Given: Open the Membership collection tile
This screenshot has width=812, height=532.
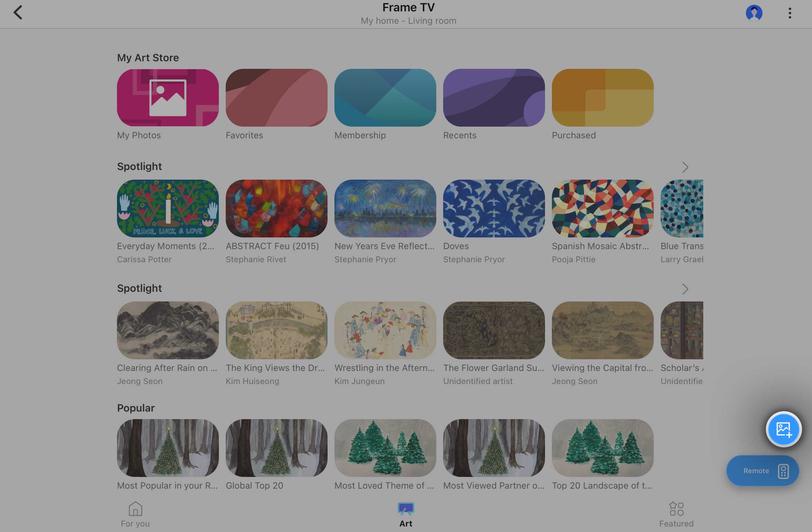Looking at the screenshot, I should (x=385, y=98).
